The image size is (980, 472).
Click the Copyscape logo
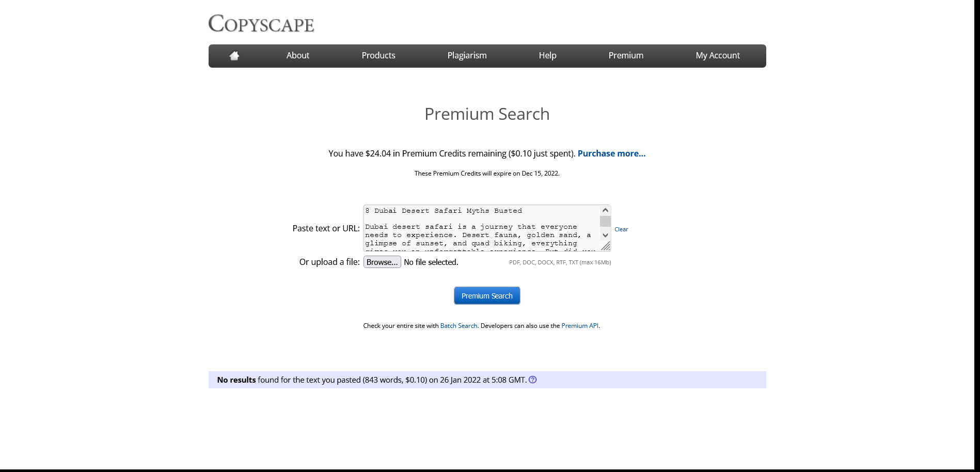261,24
